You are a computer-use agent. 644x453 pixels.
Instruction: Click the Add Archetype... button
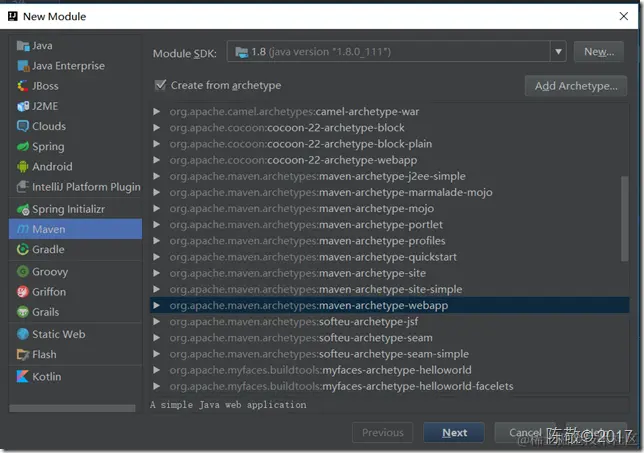[576, 86]
